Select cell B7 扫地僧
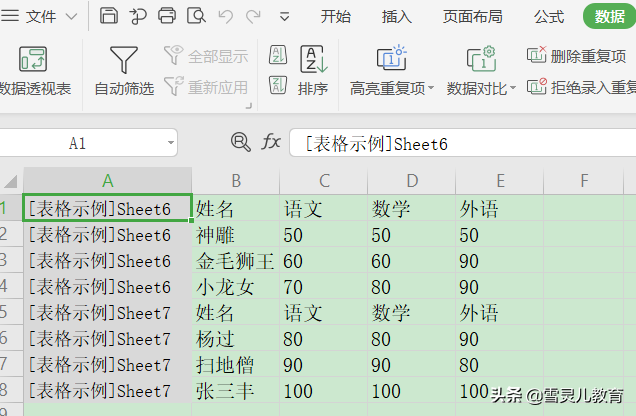Viewport: 636px width, 416px height. 236,364
